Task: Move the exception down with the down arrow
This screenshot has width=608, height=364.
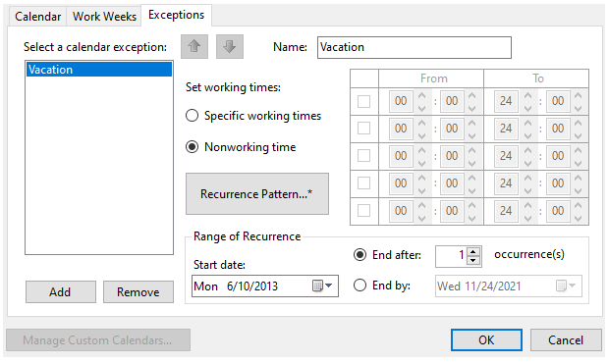Action: (230, 46)
